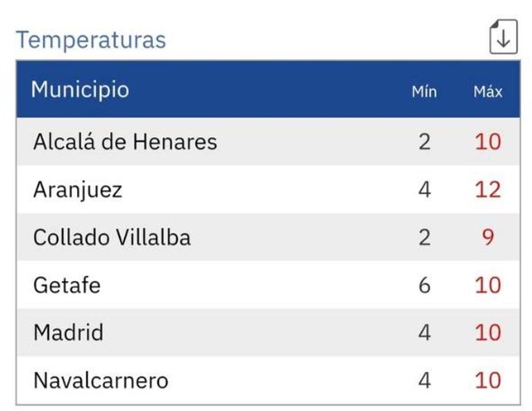Click Collado Villalba max value 9

[x=488, y=237]
